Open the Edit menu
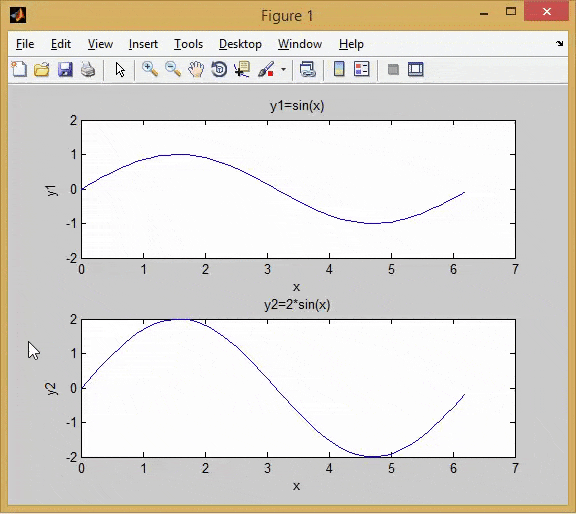This screenshot has width=576, height=514. pyautogui.click(x=61, y=44)
